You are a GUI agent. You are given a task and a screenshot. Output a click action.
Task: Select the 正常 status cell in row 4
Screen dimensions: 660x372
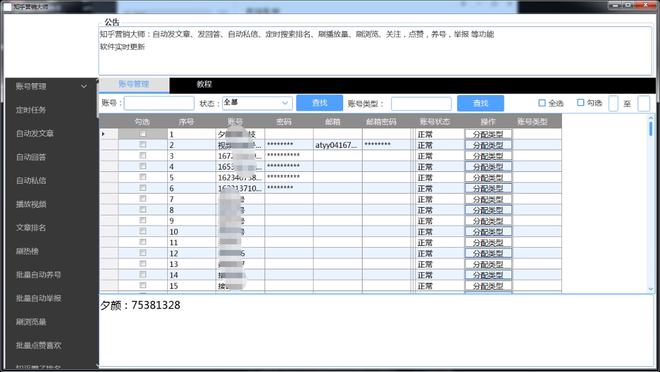coord(439,167)
